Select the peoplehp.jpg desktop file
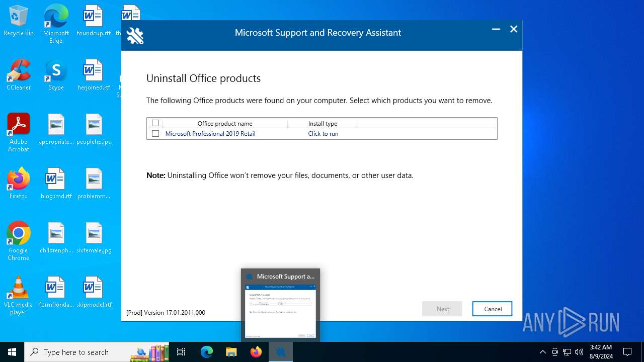The width and height of the screenshot is (644, 362). 94,130
